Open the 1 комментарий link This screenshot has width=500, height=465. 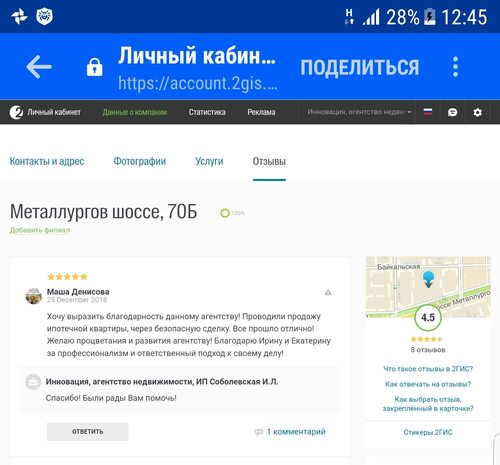point(296,432)
